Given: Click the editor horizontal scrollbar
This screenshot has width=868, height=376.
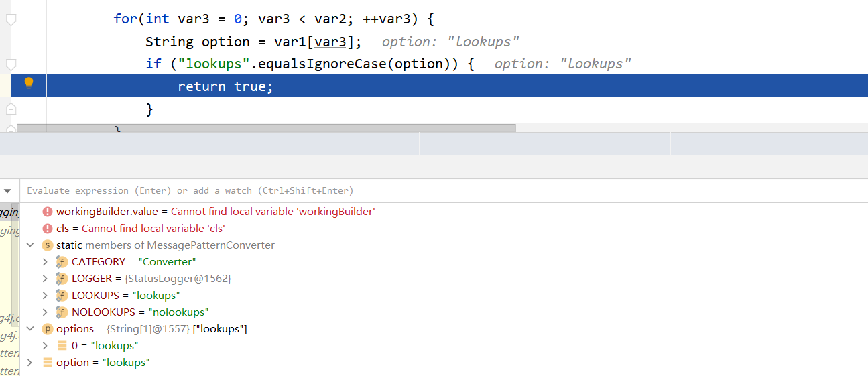Looking at the screenshot, I should coord(266,127).
